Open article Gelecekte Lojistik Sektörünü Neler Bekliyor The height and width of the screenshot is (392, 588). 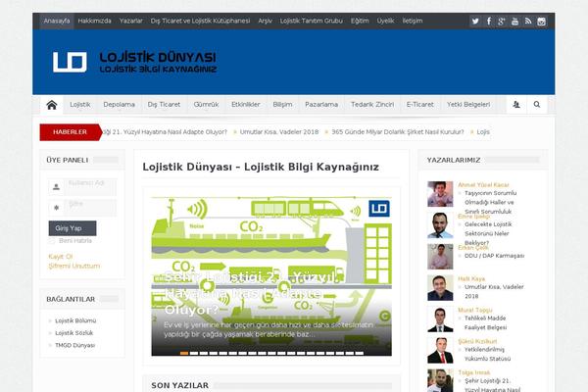tap(488, 233)
